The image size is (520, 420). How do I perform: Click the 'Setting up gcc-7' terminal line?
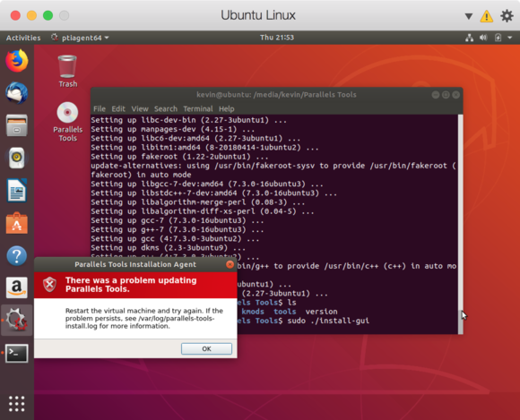pos(178,220)
